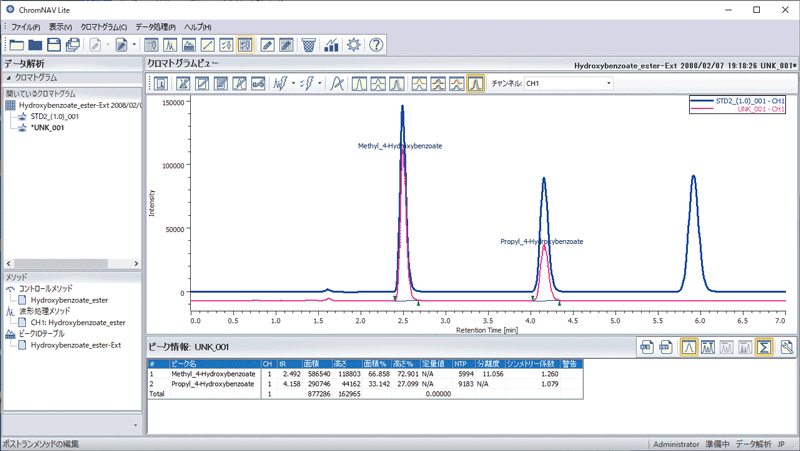Click the dashed-line lightning icon in chromatogram toolbar
The width and height of the screenshot is (800, 451).
(x=307, y=84)
